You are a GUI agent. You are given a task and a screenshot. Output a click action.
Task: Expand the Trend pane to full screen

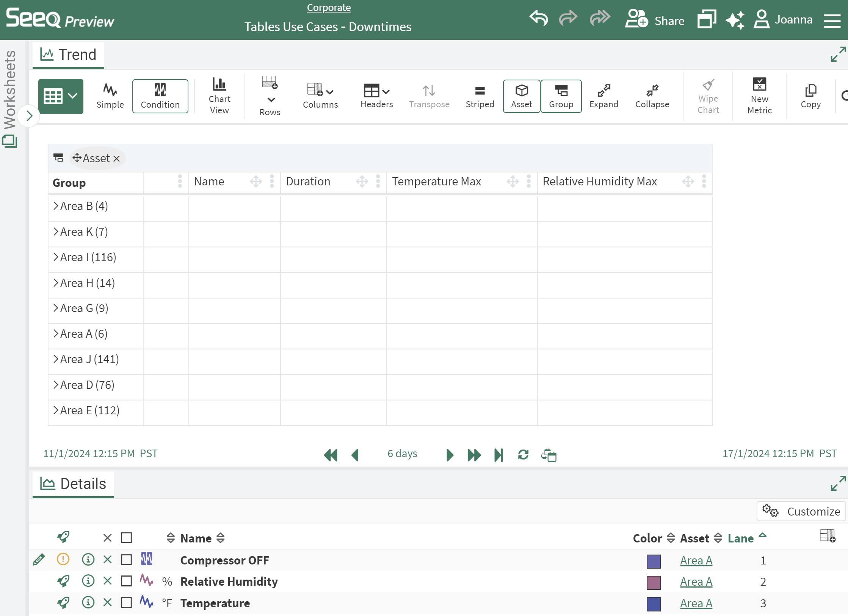pos(838,54)
